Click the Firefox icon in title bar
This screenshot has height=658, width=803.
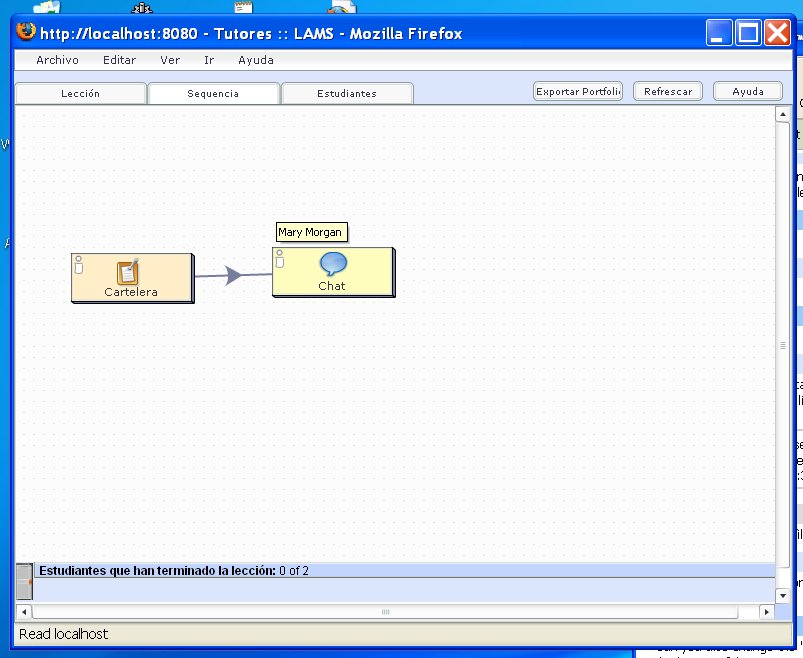click(x=27, y=31)
